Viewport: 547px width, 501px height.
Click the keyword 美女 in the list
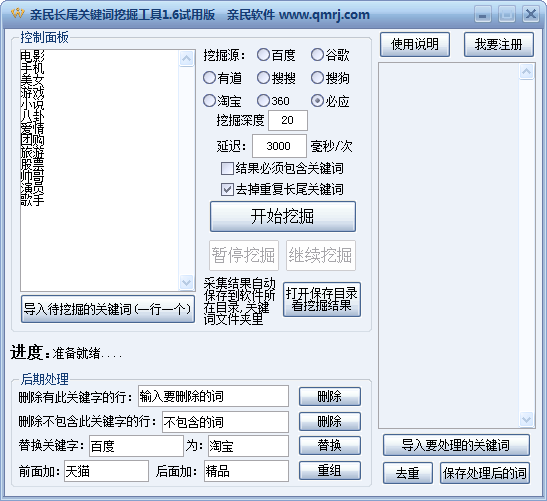32,80
